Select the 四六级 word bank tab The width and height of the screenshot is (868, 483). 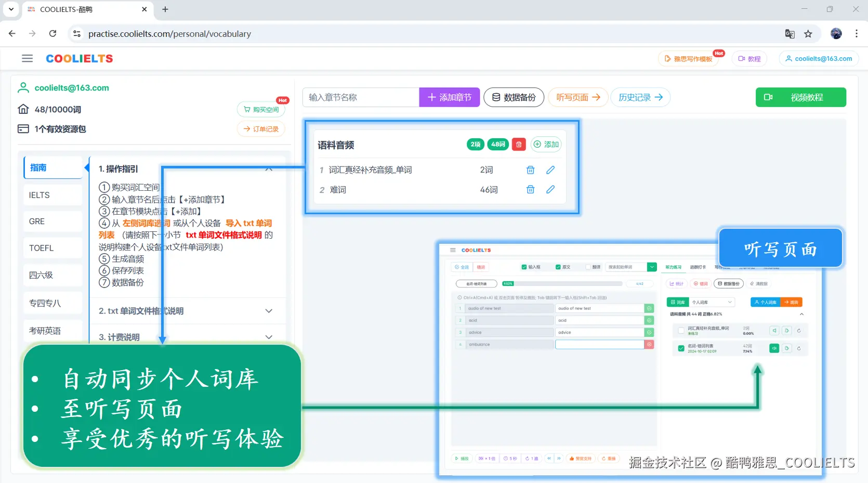coord(53,275)
